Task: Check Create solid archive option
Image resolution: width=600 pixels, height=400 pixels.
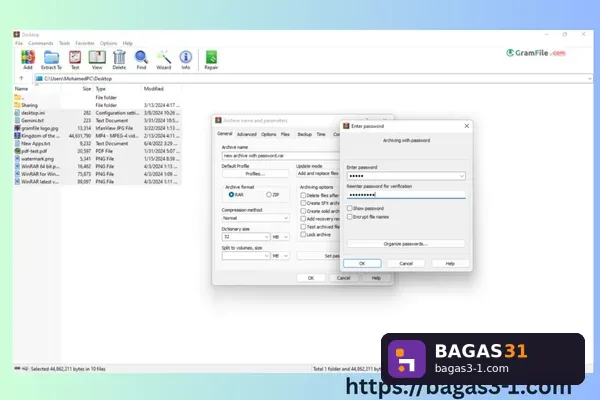Action: pos(303,211)
